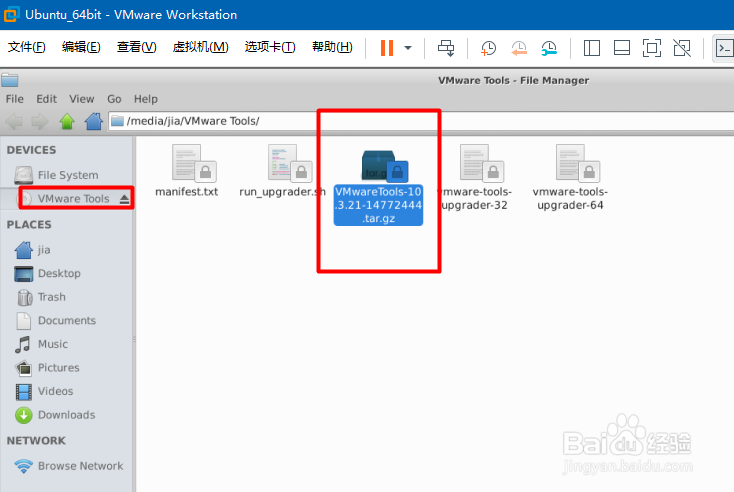Click the send Ctrl+Alt+Del icon

[x=446, y=48]
